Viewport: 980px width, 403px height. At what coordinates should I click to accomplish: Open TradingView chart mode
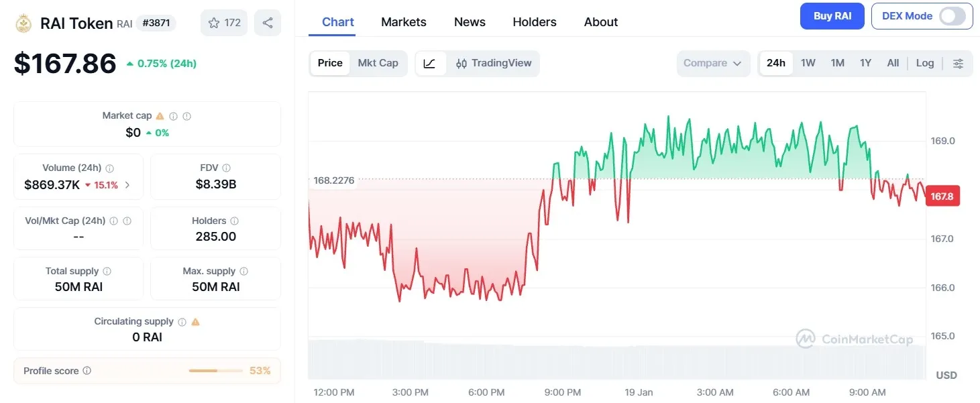[494, 63]
